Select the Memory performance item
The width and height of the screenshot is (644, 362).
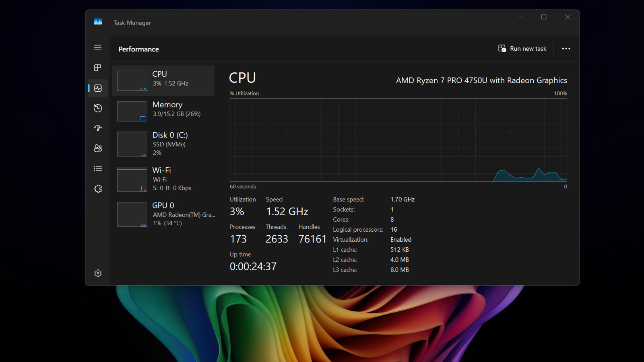point(163,111)
